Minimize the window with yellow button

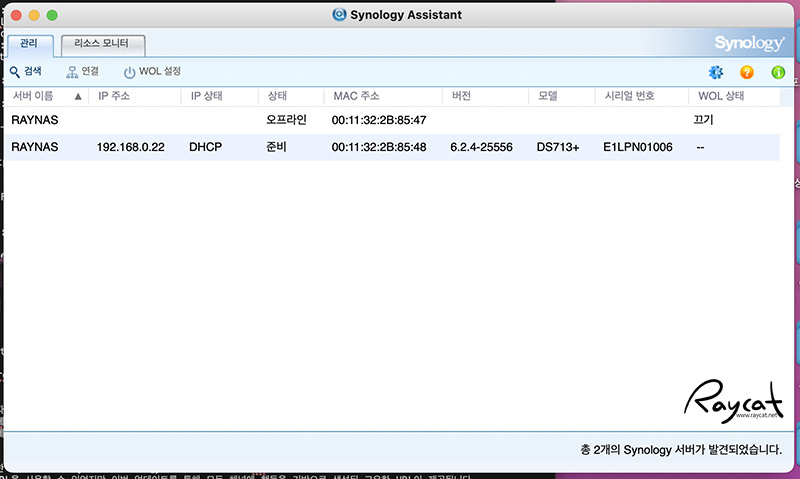pos(34,15)
